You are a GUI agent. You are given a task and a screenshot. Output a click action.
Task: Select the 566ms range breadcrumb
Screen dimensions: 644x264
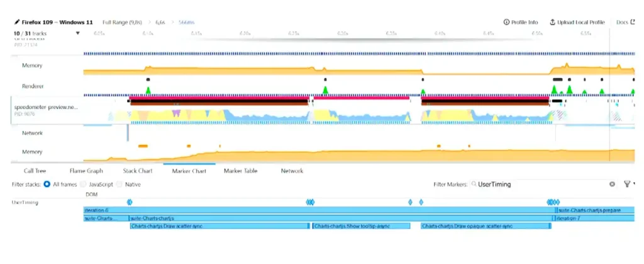(186, 22)
